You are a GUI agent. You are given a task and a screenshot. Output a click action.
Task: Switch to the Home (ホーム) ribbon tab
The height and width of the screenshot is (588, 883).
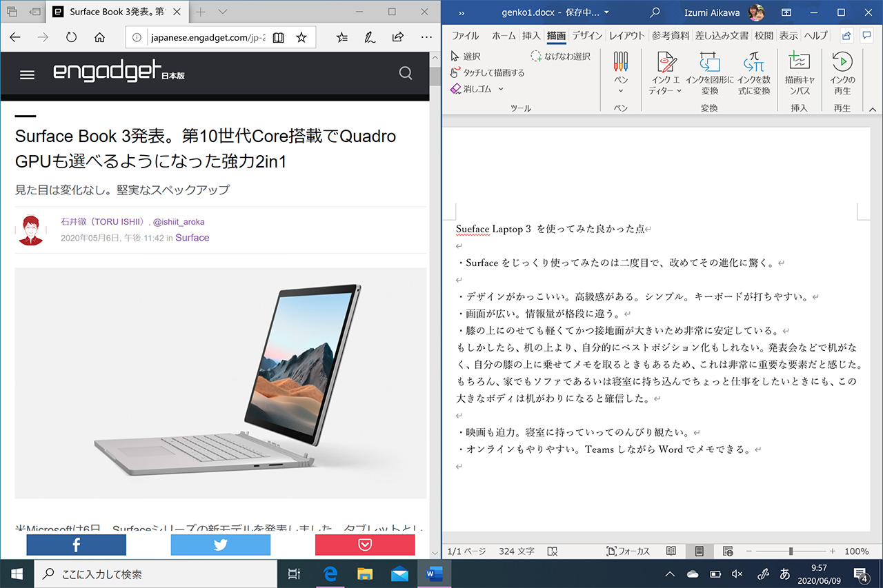pos(504,36)
